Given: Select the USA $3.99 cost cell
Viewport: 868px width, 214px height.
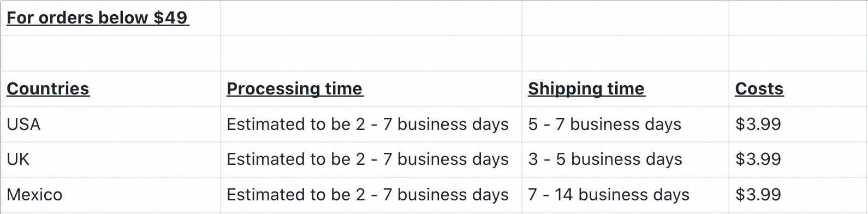Looking at the screenshot, I should pos(798,124).
